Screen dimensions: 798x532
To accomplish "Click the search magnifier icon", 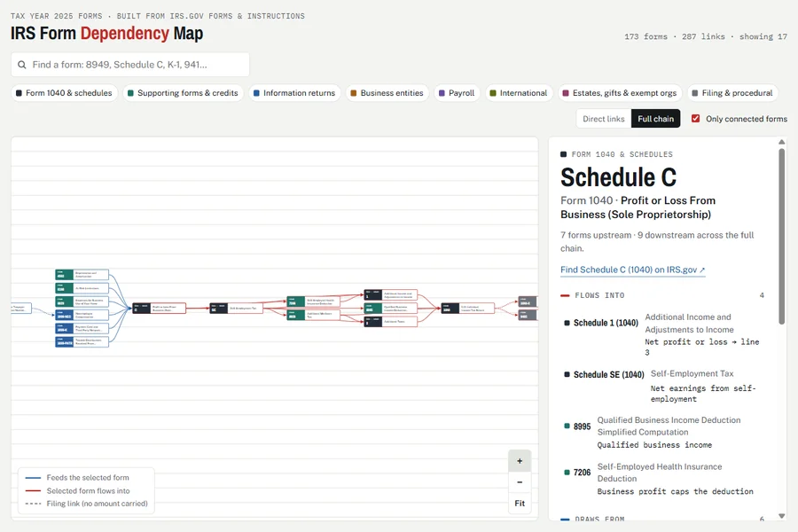I will tap(22, 65).
